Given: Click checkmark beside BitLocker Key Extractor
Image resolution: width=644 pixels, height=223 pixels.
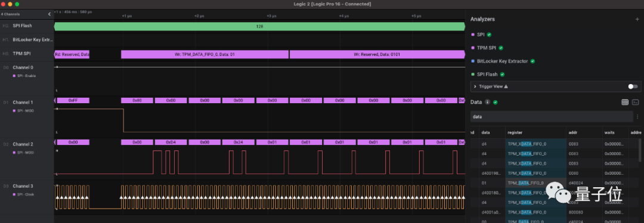Looking at the screenshot, I should (x=532, y=61).
